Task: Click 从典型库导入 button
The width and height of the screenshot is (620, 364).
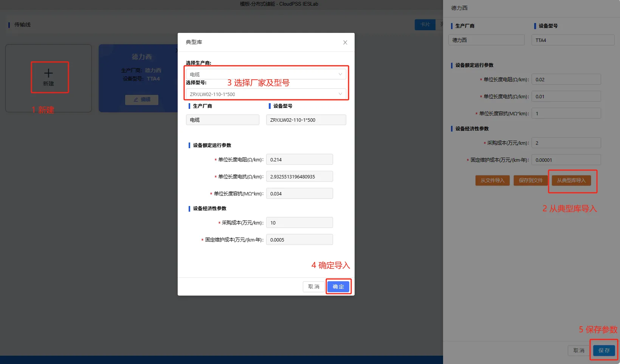Action: pos(571,180)
